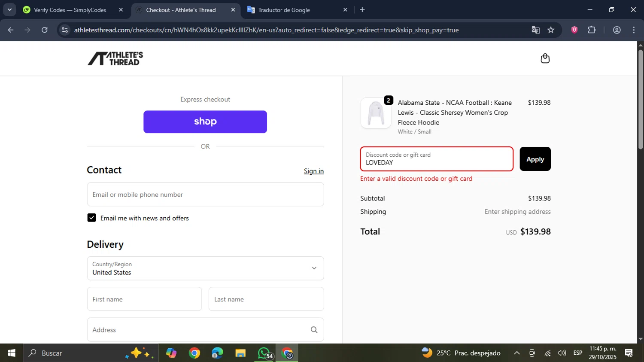Close the Verify Codes SimplyCodes tab

pos(121,10)
